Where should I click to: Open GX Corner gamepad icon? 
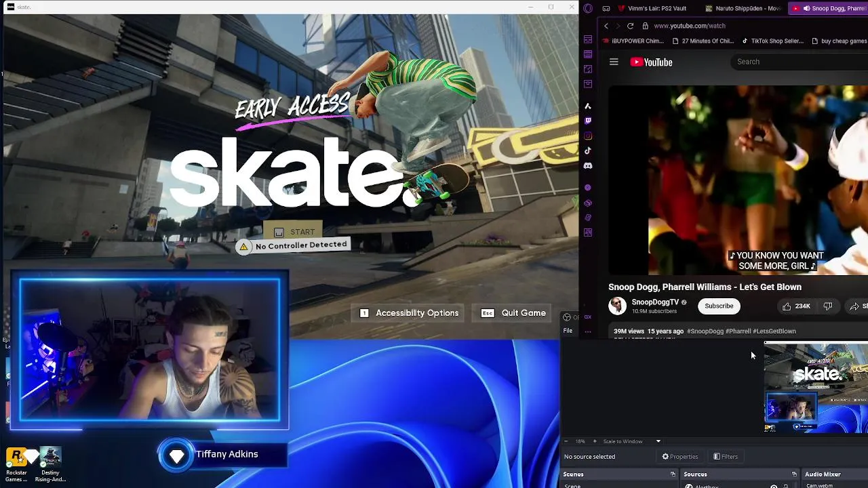coord(606,8)
